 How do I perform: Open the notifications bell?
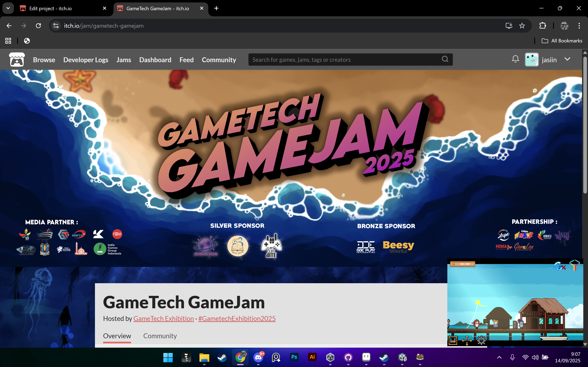[x=515, y=59]
